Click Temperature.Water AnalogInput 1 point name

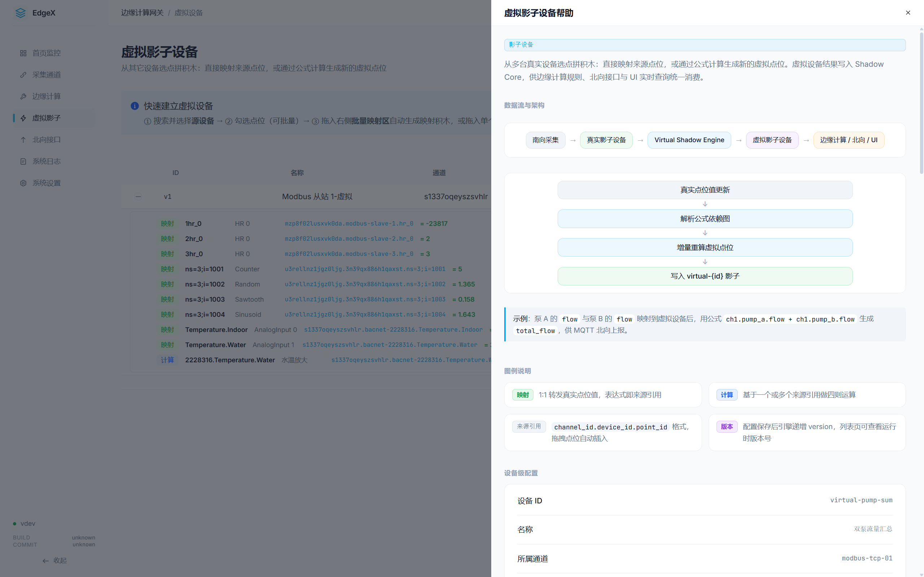tap(215, 345)
